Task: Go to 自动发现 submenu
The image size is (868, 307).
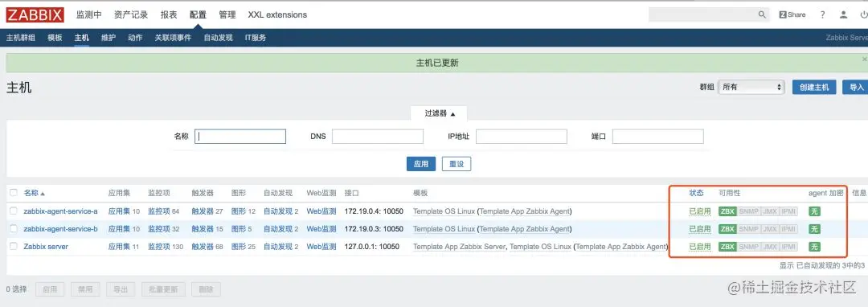Action: pyautogui.click(x=218, y=38)
